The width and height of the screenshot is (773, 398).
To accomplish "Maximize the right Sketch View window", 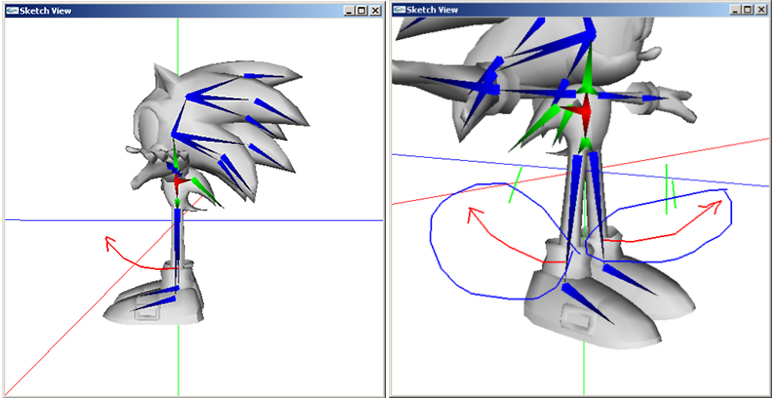I will (749, 10).
